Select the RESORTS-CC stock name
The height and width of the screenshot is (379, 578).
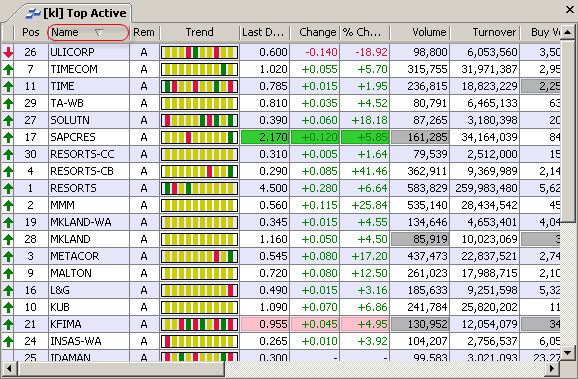coord(82,154)
